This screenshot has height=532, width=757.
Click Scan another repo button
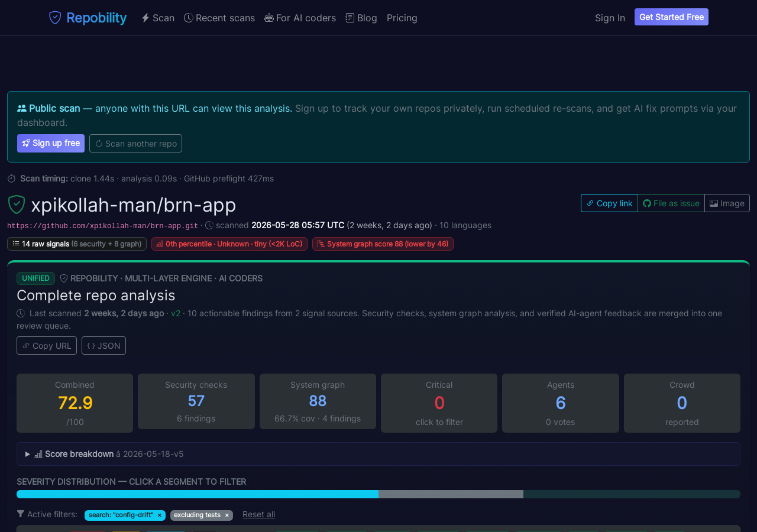tap(135, 143)
